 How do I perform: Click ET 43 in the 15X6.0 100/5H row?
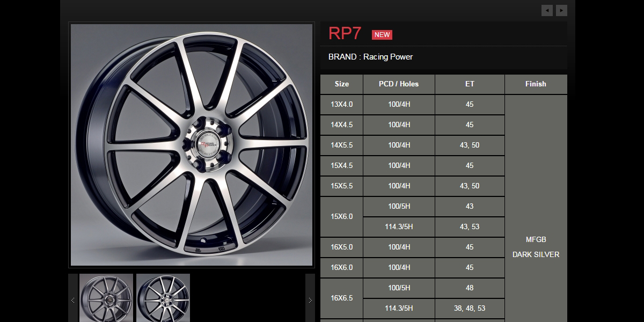[470, 207]
